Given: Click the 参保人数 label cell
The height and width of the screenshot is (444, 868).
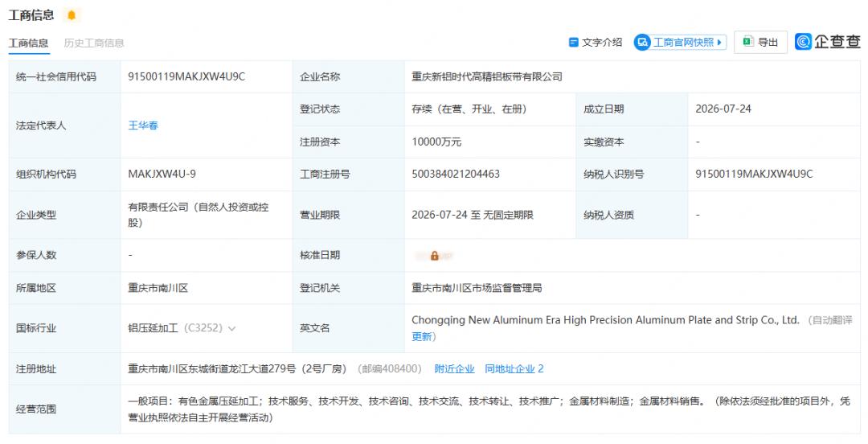Looking at the screenshot, I should [65, 256].
